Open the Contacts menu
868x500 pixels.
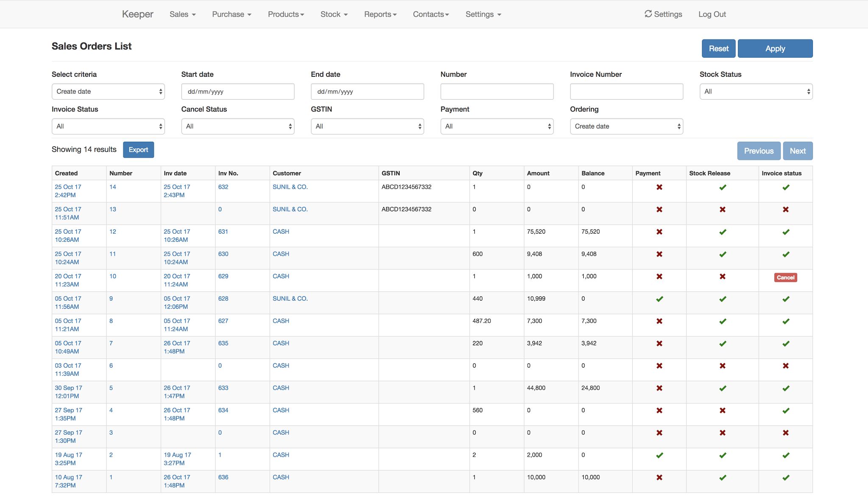pos(430,14)
